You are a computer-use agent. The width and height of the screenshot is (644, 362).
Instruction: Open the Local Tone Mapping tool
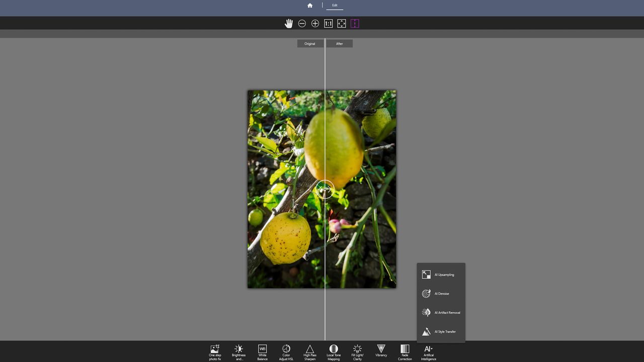[334, 352]
